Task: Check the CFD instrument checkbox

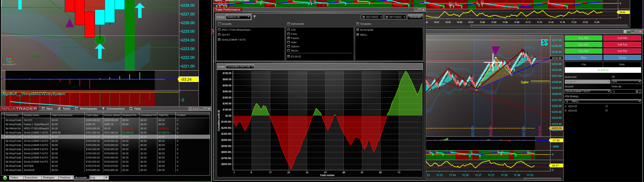Action: tap(288, 30)
